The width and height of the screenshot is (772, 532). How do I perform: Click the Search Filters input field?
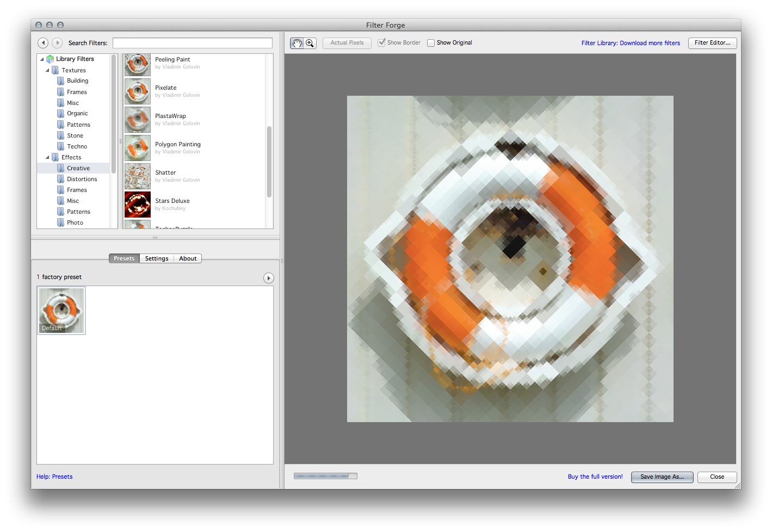[192, 43]
